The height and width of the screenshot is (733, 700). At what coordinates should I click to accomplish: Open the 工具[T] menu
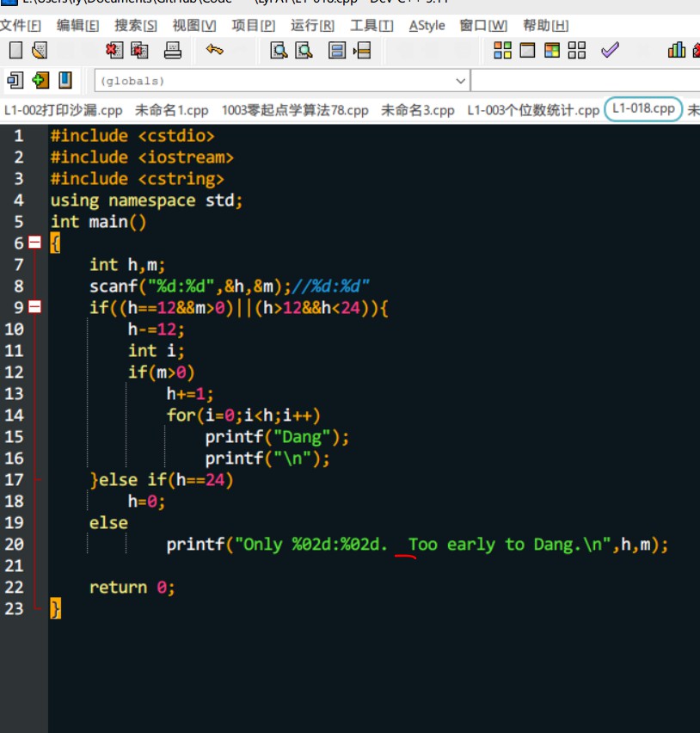point(371,25)
